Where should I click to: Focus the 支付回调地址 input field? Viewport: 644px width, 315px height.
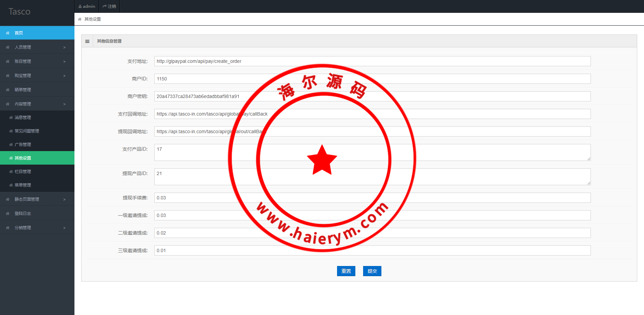click(x=372, y=114)
